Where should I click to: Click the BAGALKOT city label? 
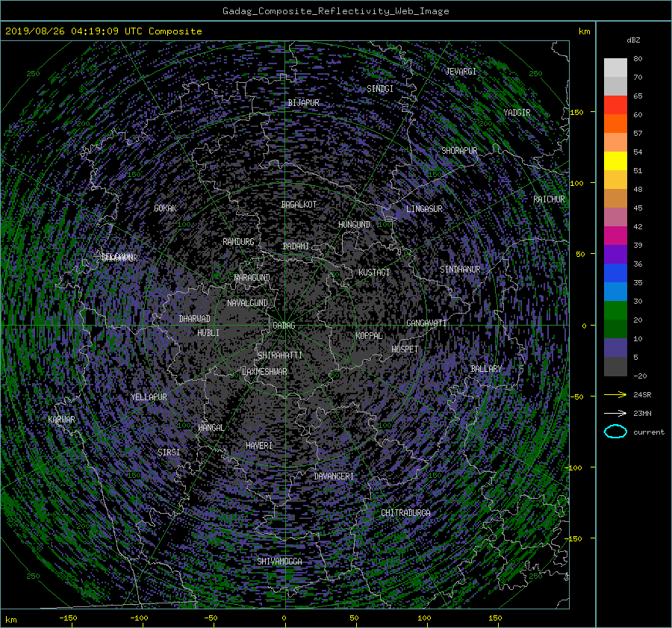pyautogui.click(x=299, y=205)
